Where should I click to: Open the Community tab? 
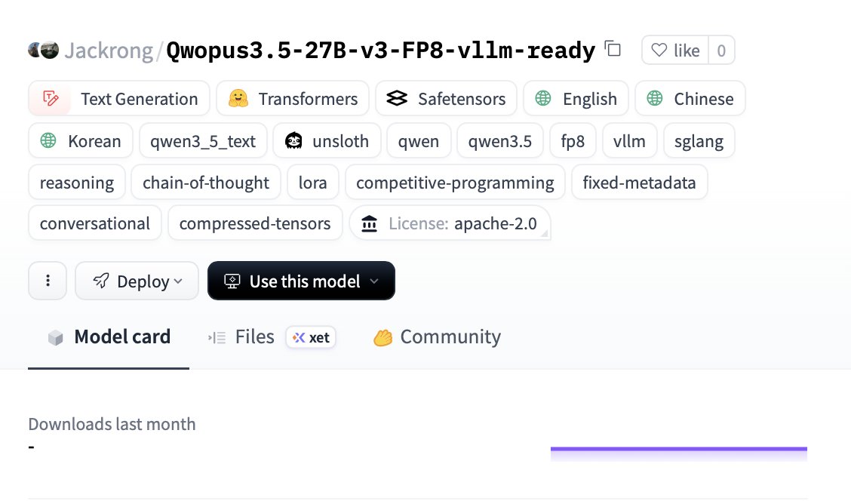pos(437,337)
